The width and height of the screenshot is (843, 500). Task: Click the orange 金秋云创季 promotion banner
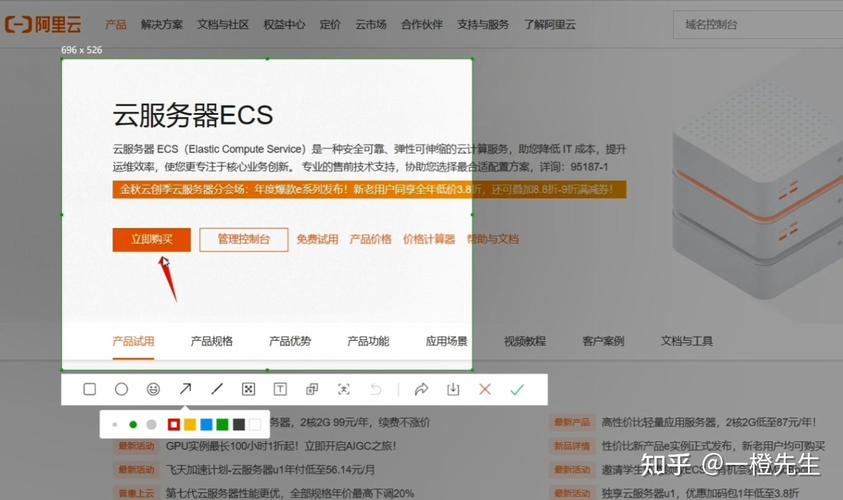coord(369,189)
